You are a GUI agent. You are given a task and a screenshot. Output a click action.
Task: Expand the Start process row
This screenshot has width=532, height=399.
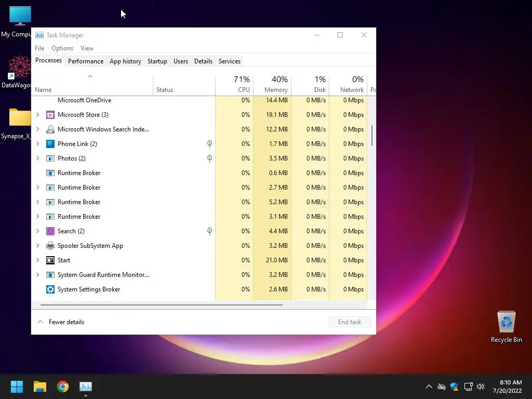(x=38, y=260)
